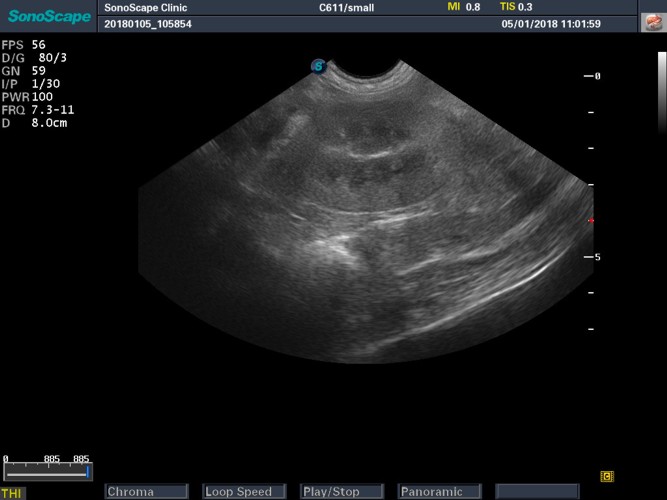
Task: Click the ultrasound image sector
Action: coord(366,213)
